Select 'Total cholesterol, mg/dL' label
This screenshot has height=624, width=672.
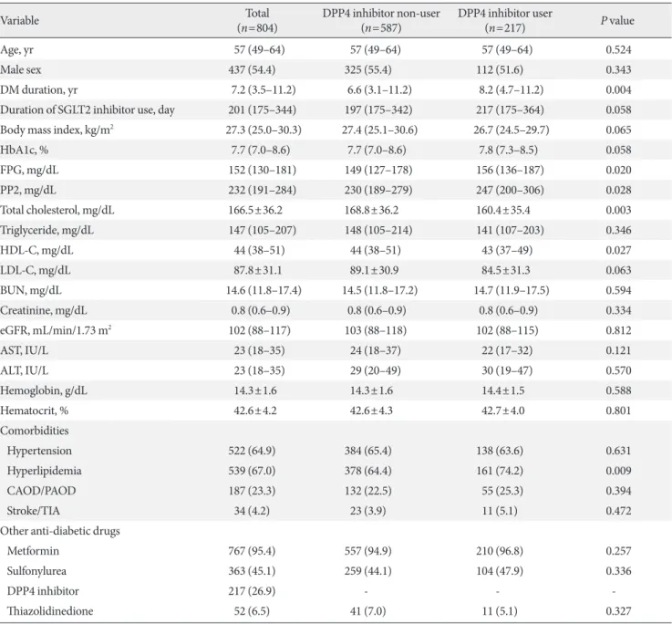tap(57, 210)
